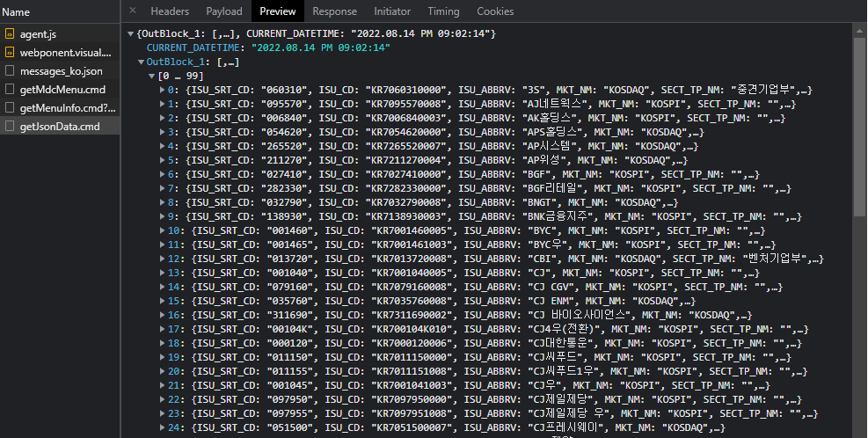
Task: Open the Payload tab
Action: (224, 11)
